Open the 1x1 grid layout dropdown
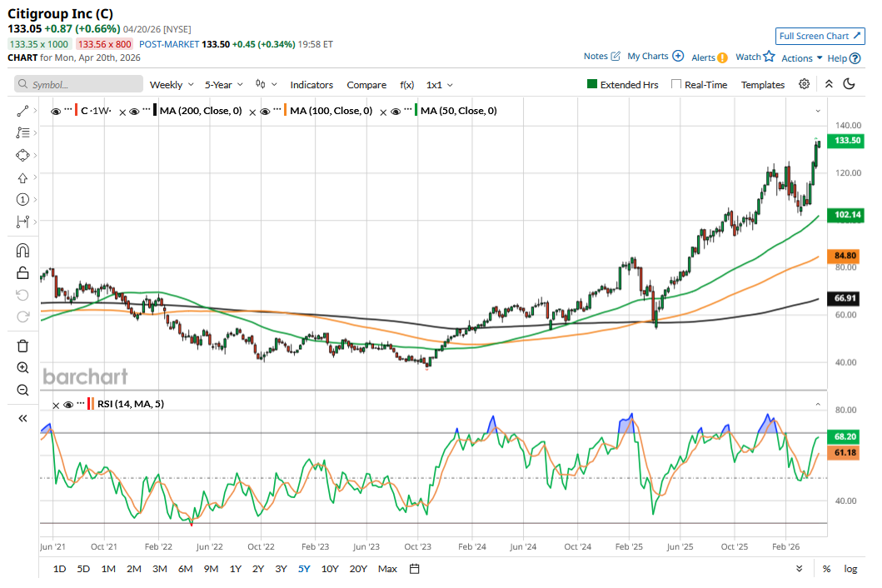Image resolution: width=882 pixels, height=588 pixels. pyautogui.click(x=440, y=85)
